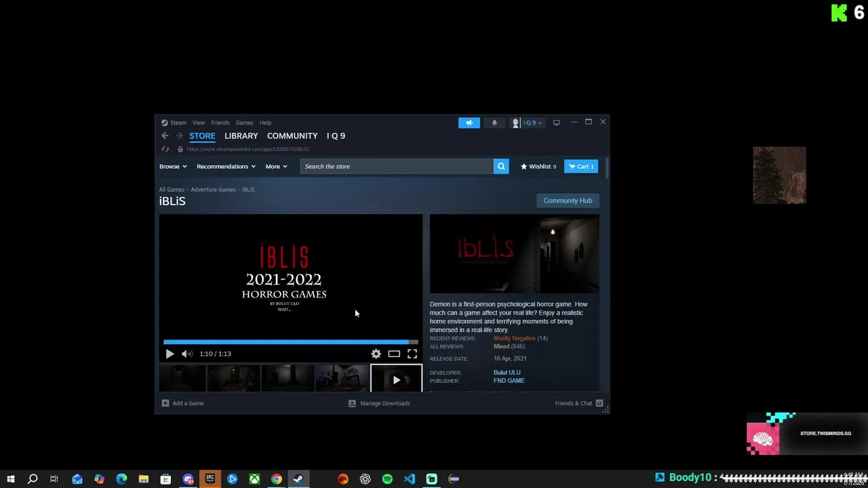Open the View menu

click(x=199, y=123)
